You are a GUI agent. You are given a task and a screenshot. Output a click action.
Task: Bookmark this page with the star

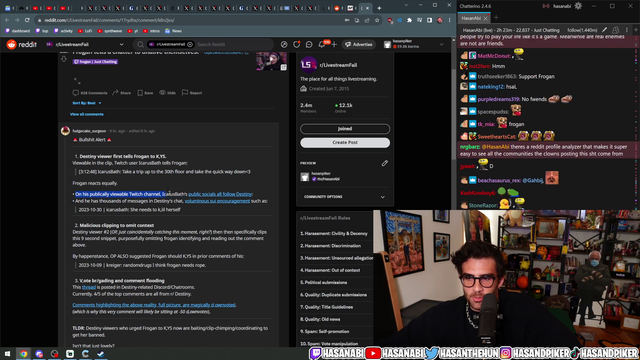click(377, 20)
